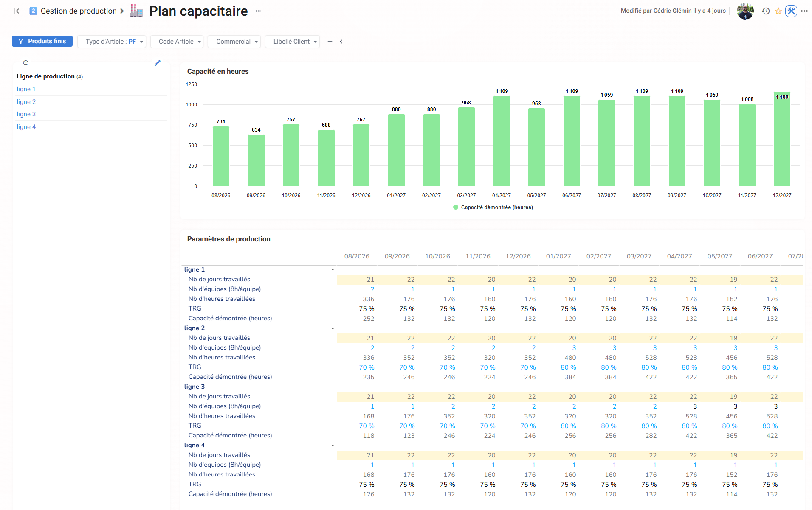Click ligne 4 TRG row label
812x510 pixels.
coord(195,484)
